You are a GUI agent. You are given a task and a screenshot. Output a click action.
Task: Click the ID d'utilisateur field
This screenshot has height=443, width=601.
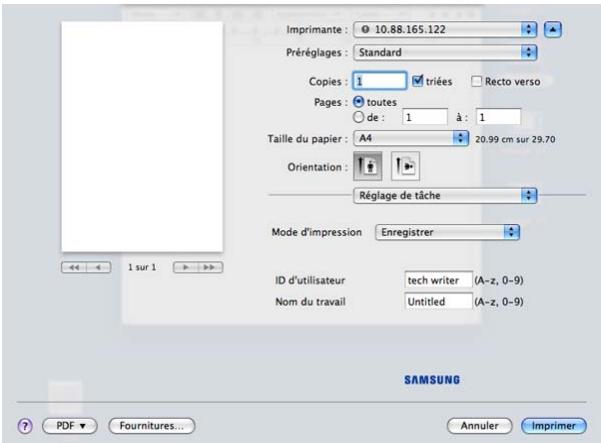click(x=438, y=280)
